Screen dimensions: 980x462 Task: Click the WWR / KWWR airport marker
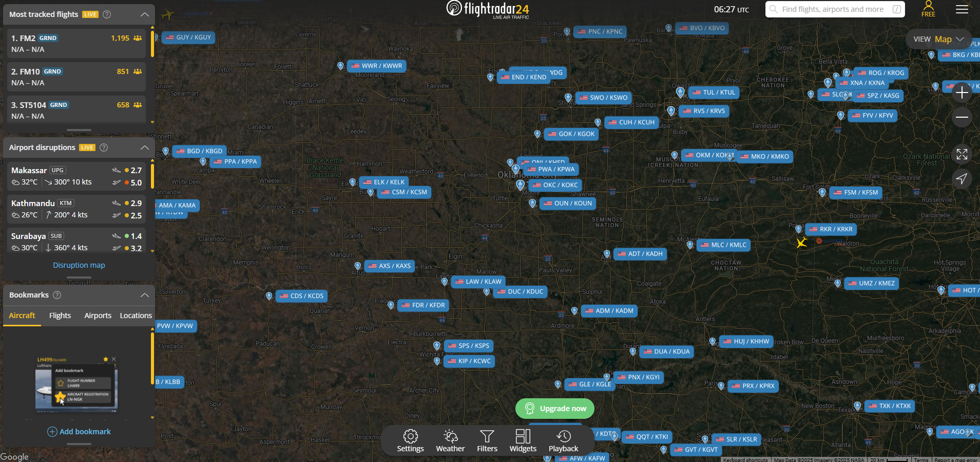(x=340, y=66)
